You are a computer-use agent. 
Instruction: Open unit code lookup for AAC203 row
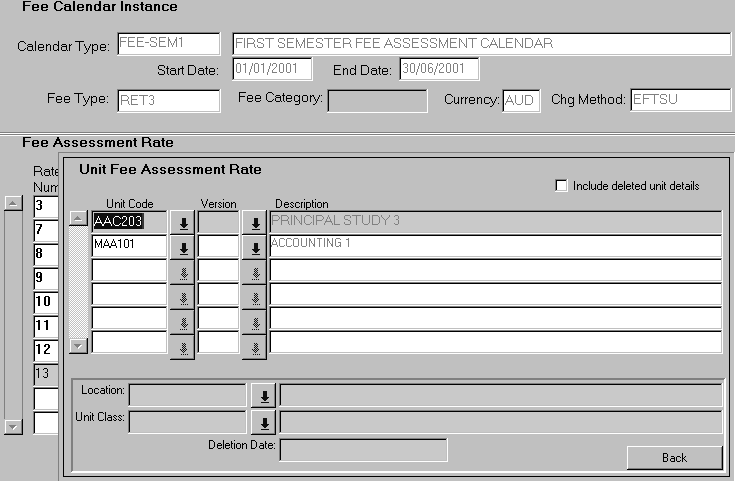coord(183,223)
